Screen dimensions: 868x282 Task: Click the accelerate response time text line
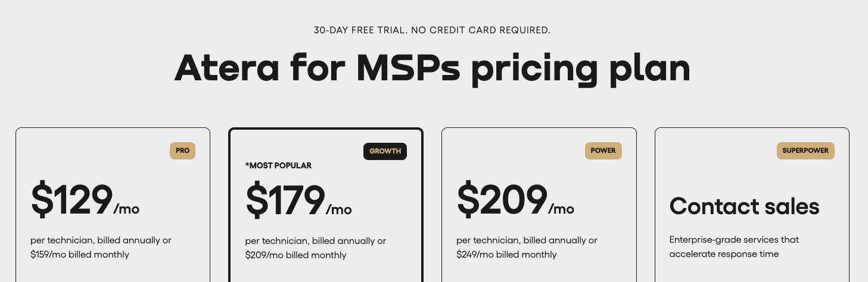coord(724,254)
